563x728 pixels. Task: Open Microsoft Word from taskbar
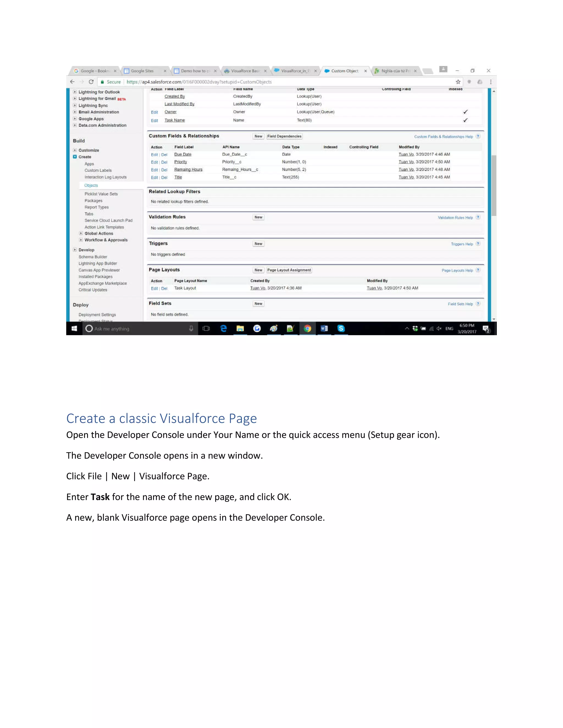[324, 329]
